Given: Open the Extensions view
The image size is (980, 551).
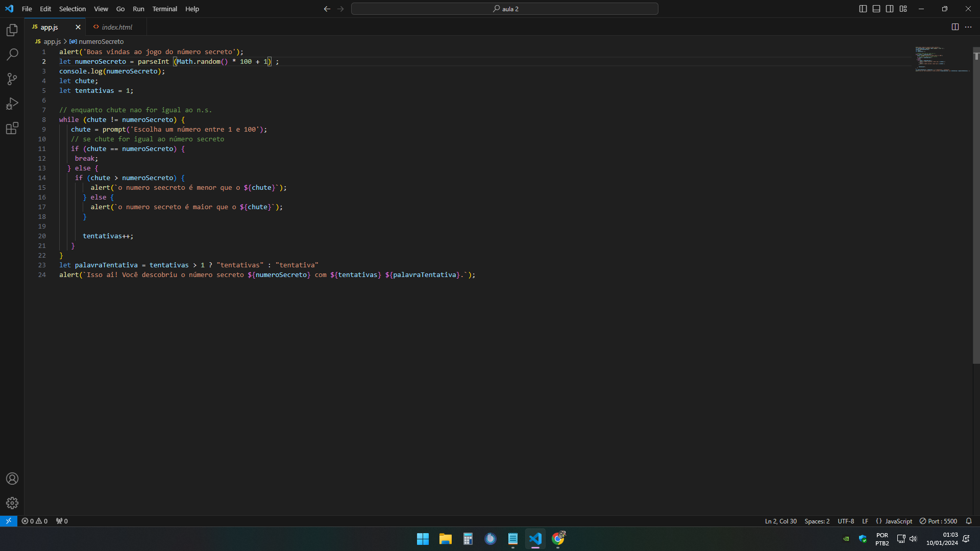Looking at the screenshot, I should (x=12, y=128).
